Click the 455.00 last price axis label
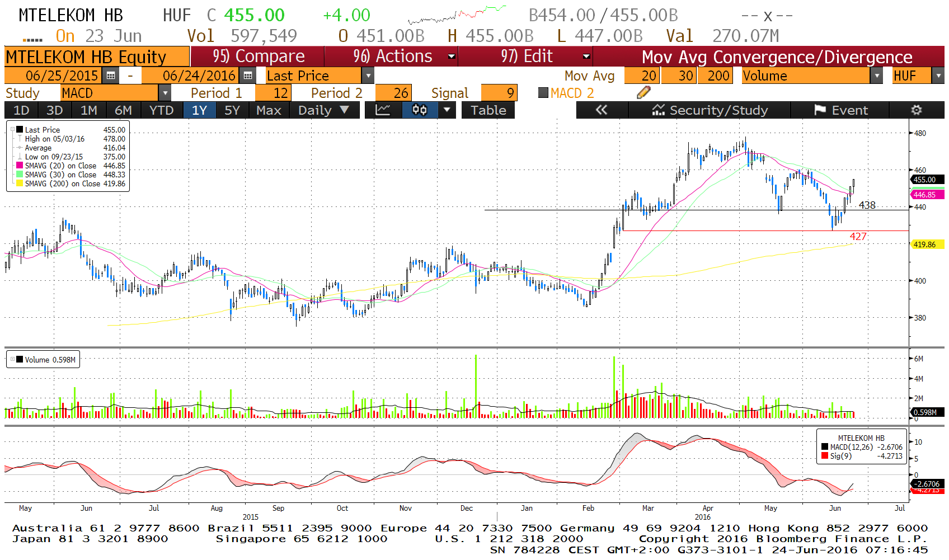949x560 pixels. pyautogui.click(x=928, y=180)
